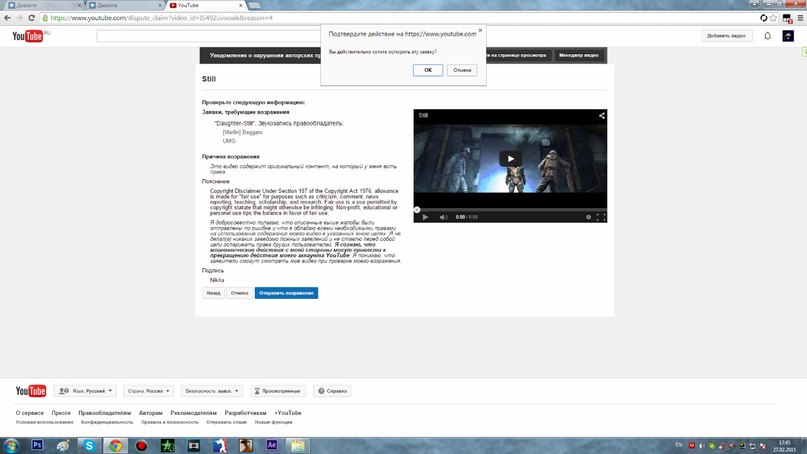Open the Прессе footer link
The width and height of the screenshot is (807, 454).
click(x=61, y=413)
